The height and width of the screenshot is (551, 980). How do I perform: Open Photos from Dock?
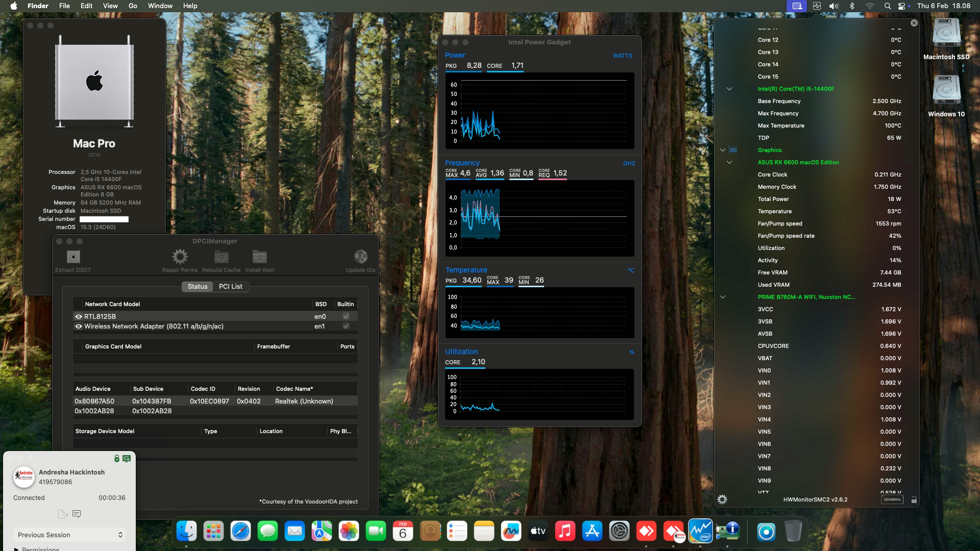[x=349, y=532]
